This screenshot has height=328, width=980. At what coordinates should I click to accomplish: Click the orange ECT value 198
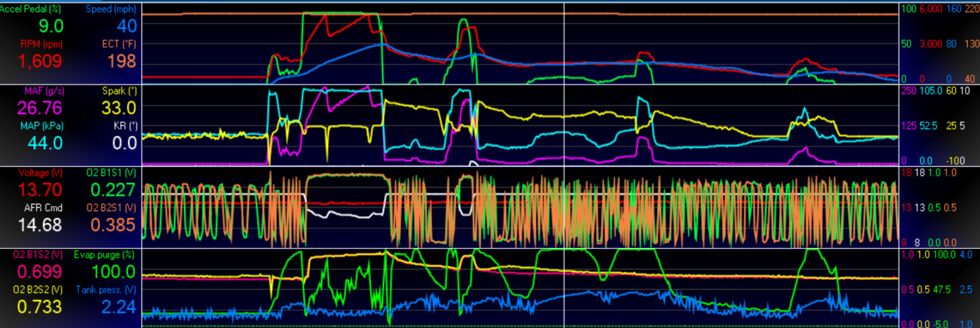point(122,61)
